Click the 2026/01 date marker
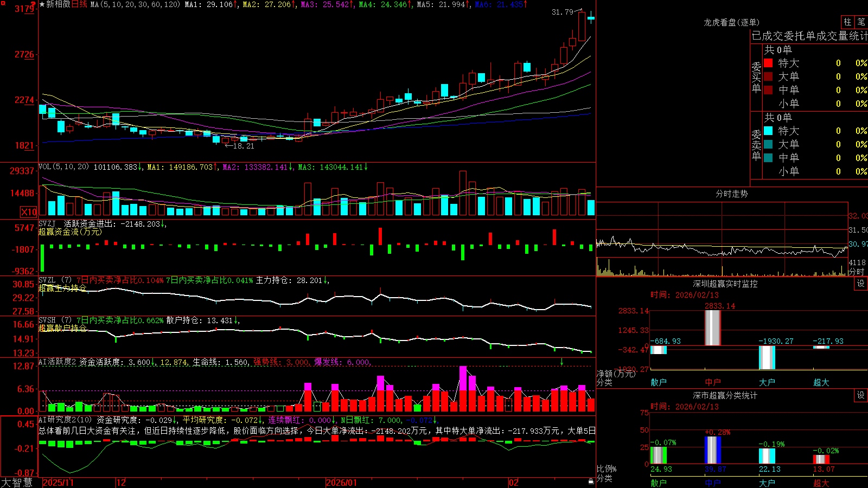Image resolution: width=868 pixels, height=488 pixels. [x=341, y=483]
